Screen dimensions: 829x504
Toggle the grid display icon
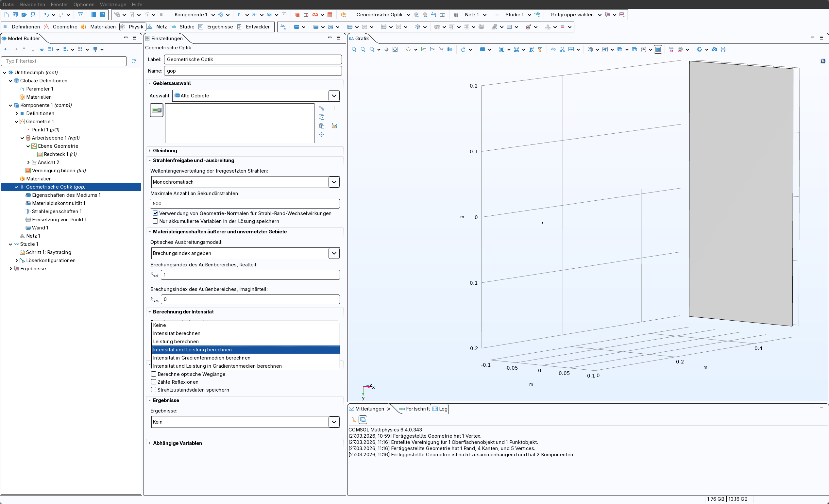click(658, 49)
